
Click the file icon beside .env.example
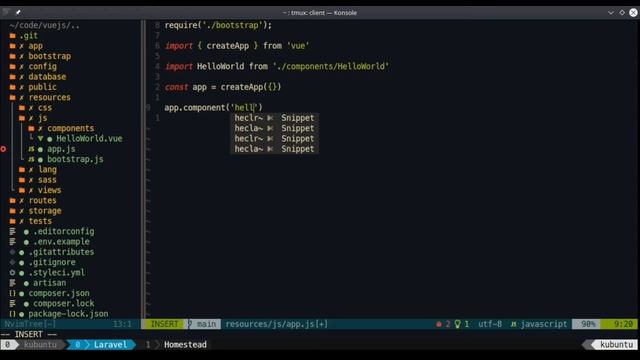click(x=13, y=242)
